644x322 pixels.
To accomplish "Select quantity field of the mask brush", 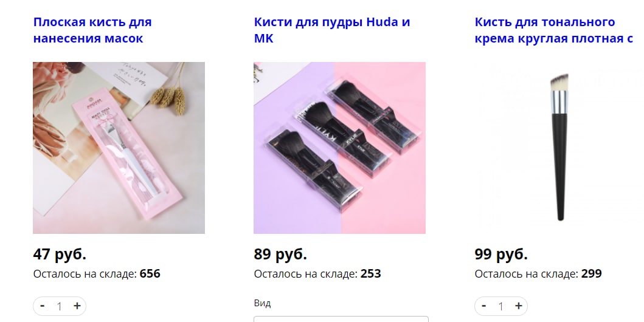I will click(x=60, y=306).
